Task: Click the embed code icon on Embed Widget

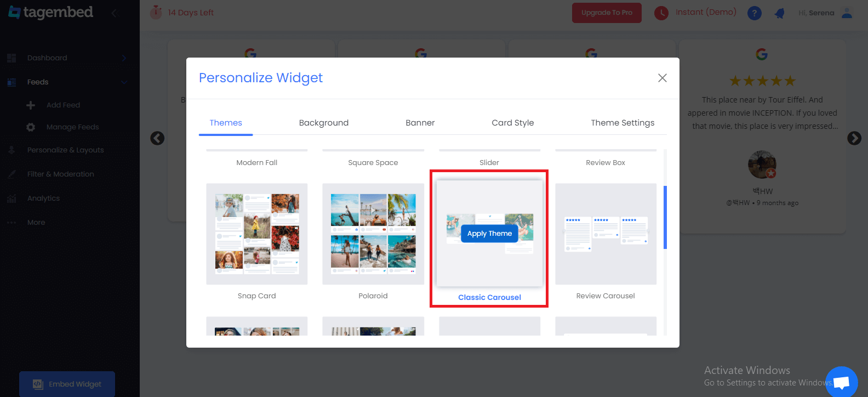Action: click(x=38, y=384)
